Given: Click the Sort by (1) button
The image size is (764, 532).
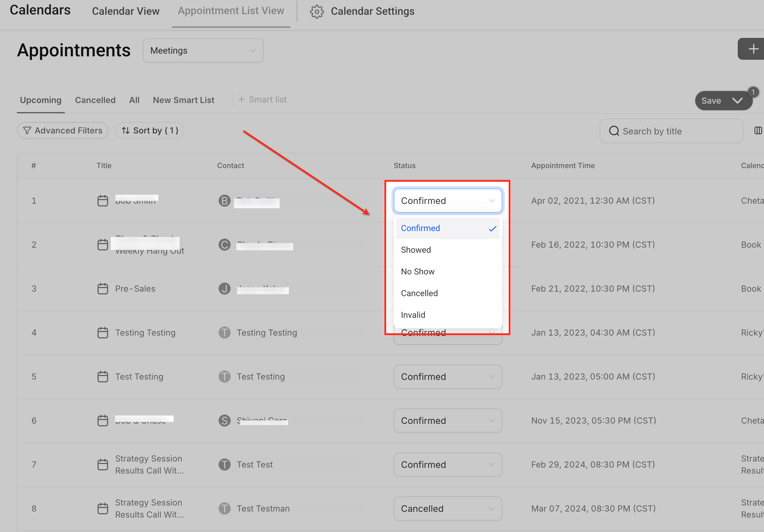Looking at the screenshot, I should pyautogui.click(x=150, y=131).
